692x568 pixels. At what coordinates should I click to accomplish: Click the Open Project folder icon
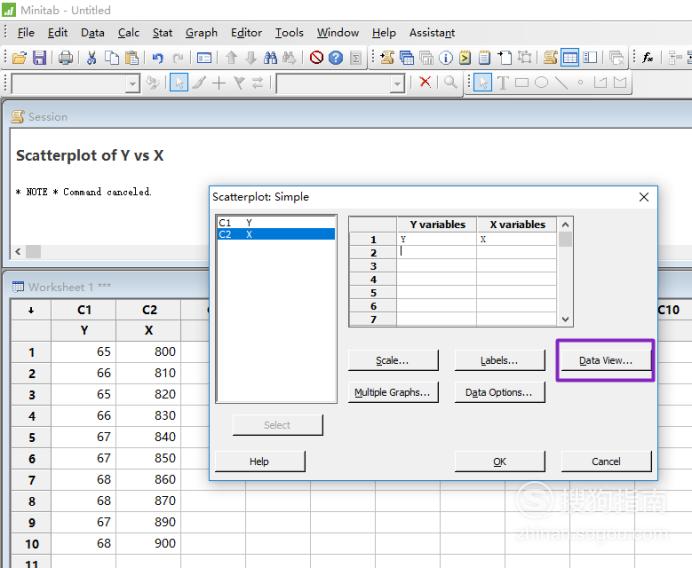click(x=19, y=58)
